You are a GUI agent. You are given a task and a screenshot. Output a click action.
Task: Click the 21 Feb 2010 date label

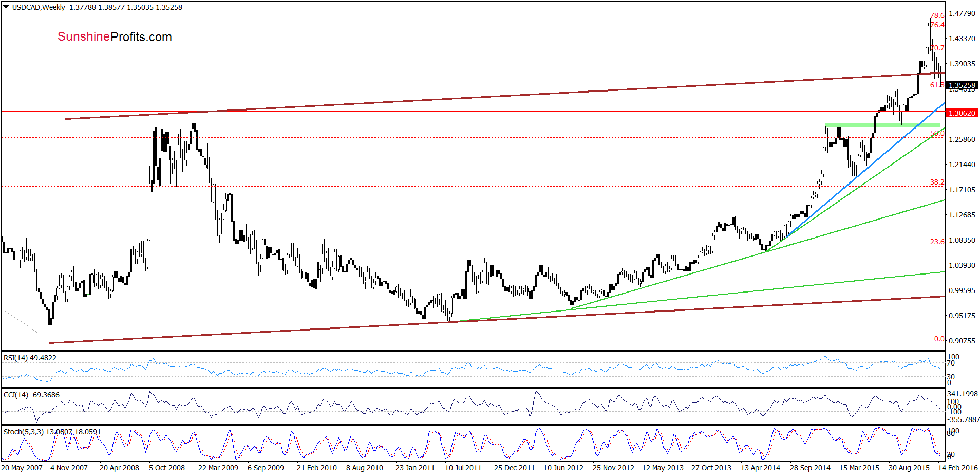317,468
